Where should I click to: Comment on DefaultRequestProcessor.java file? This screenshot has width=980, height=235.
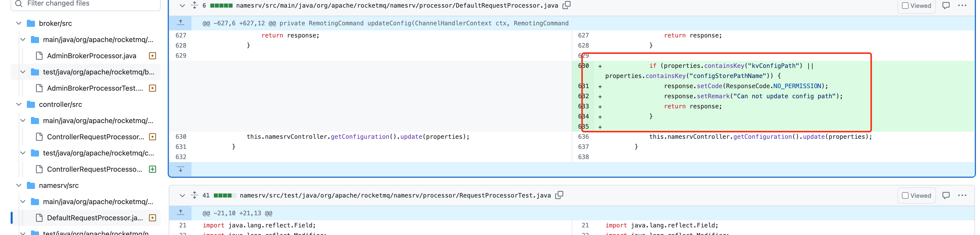tap(946, 5)
